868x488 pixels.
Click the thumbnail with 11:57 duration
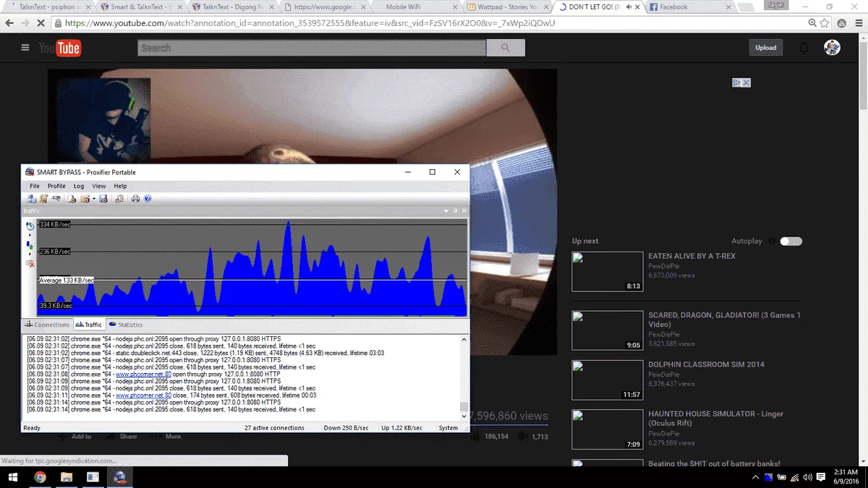tap(607, 380)
